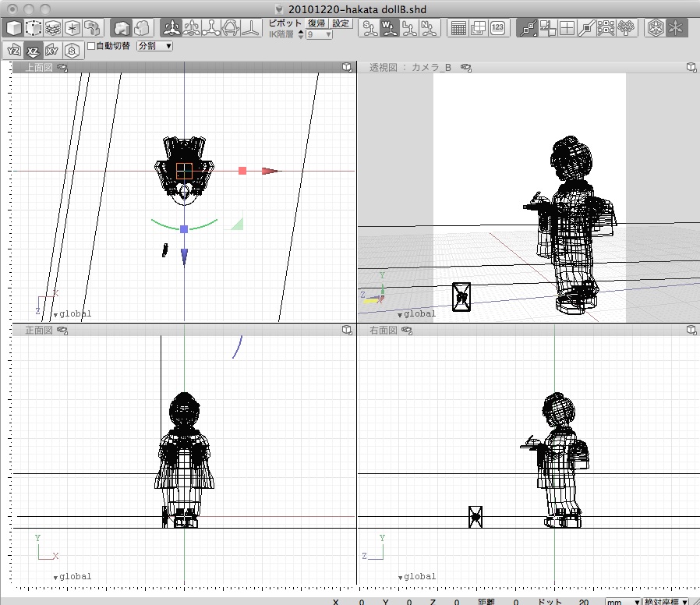Click the brick-wall cube icon
This screenshot has height=605, width=700.
click(53, 28)
